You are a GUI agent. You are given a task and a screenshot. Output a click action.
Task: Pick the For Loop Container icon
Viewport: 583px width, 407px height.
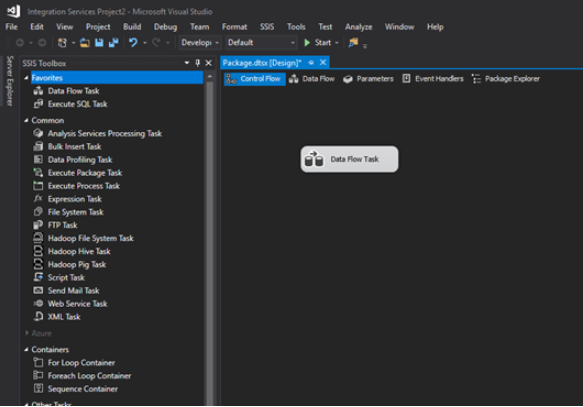[38, 362]
